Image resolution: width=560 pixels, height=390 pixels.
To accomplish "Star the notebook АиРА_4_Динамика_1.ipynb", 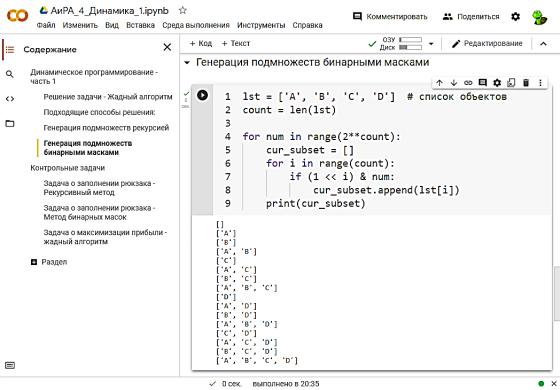I will [182, 10].
